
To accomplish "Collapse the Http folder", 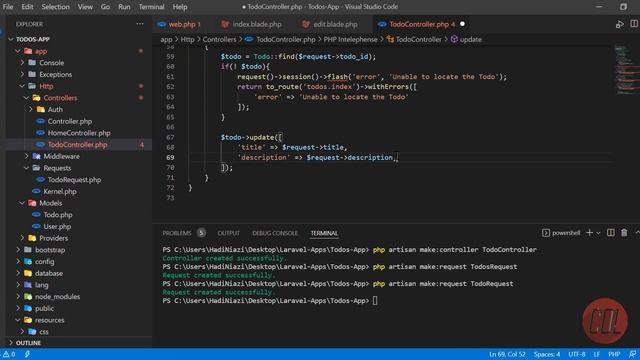I will point(22,86).
